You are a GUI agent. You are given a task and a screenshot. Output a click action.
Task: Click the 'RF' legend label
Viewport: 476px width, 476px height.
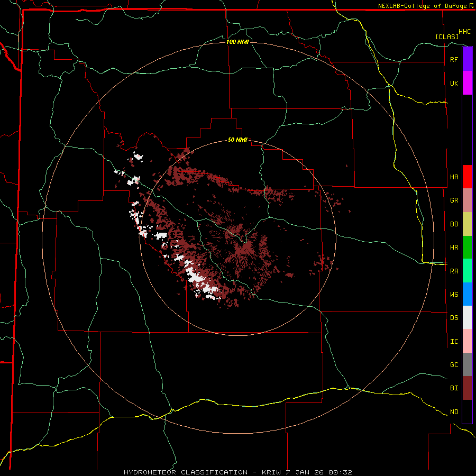point(454,59)
